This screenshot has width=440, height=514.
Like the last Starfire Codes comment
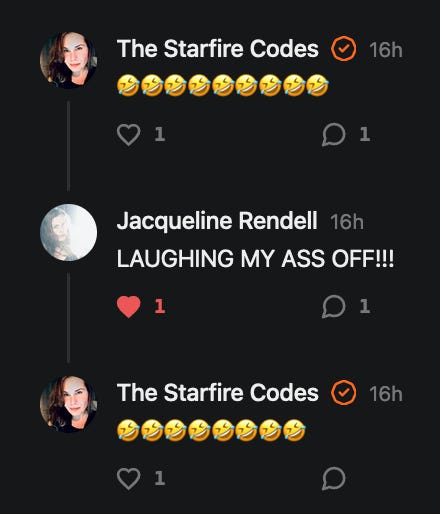(129, 479)
